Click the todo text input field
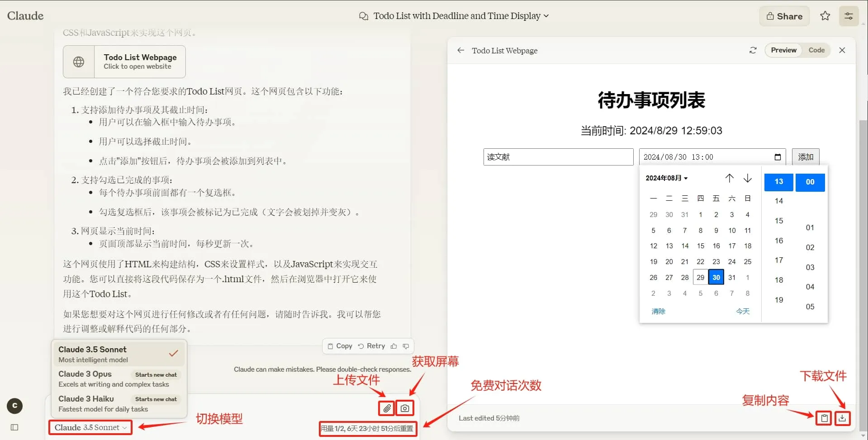Screen dimensions: 868x440 [558, 157]
